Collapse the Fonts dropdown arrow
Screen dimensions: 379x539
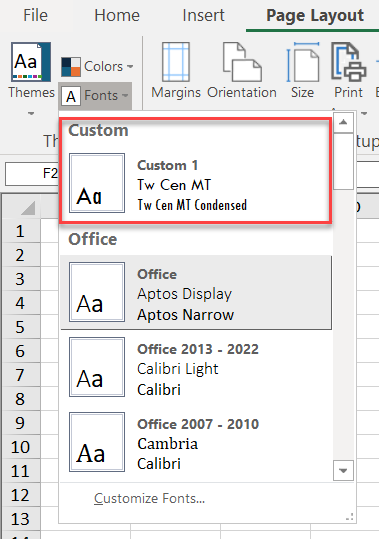(x=125, y=96)
